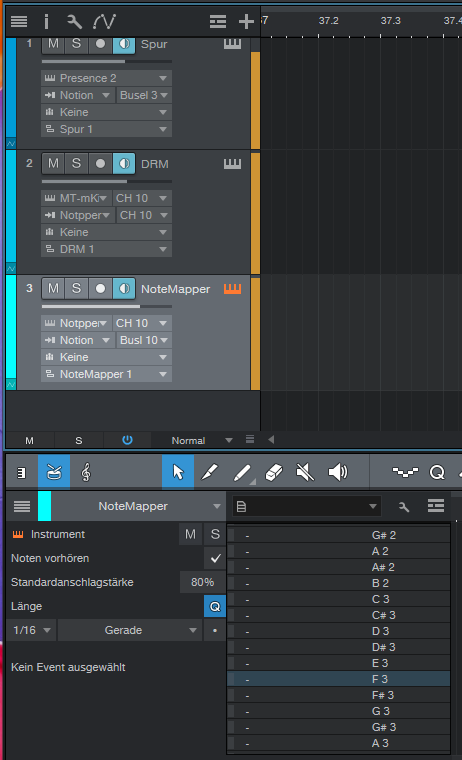Open the track inspector info icon
The width and height of the screenshot is (462, 760).
click(x=47, y=21)
